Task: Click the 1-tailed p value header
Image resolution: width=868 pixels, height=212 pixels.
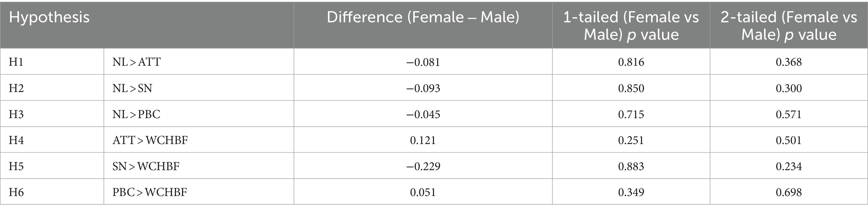Action: 631,26
